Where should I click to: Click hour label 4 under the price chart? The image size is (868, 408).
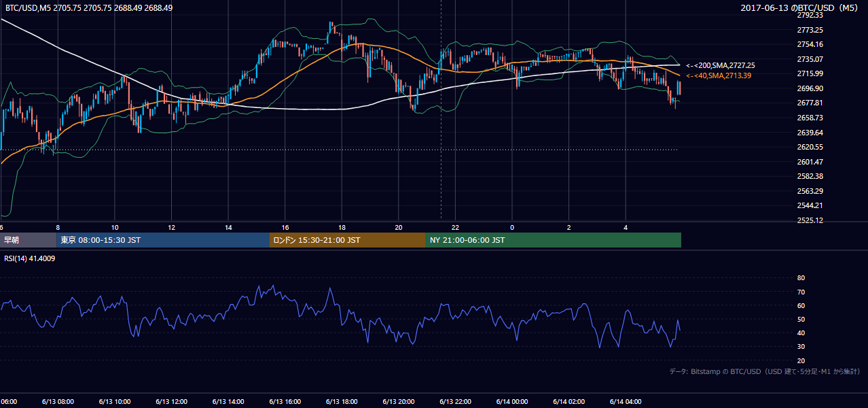(x=626, y=227)
